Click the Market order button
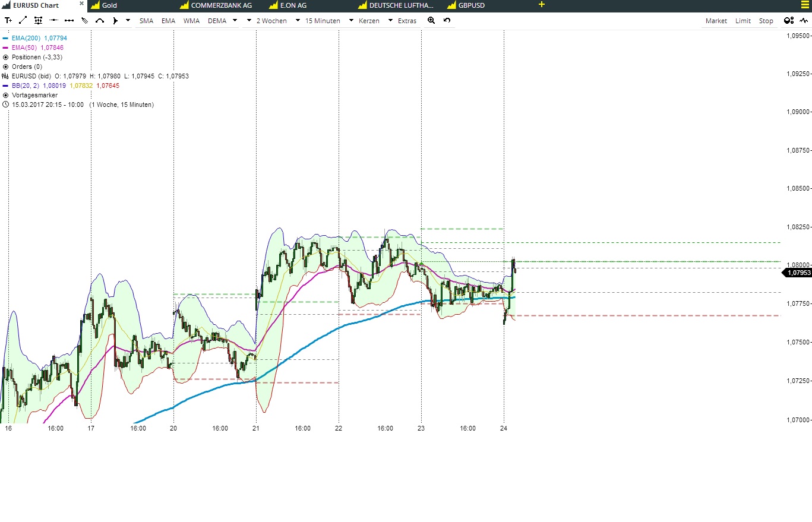Viewport: 812px width, 522px height. coord(715,20)
